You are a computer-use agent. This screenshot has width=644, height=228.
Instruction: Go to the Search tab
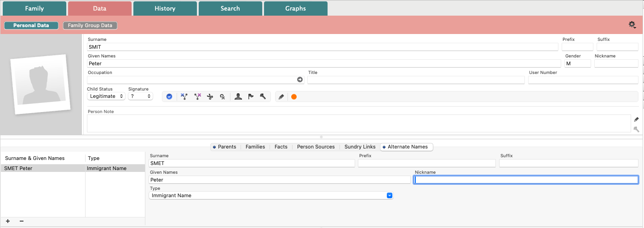click(x=230, y=8)
